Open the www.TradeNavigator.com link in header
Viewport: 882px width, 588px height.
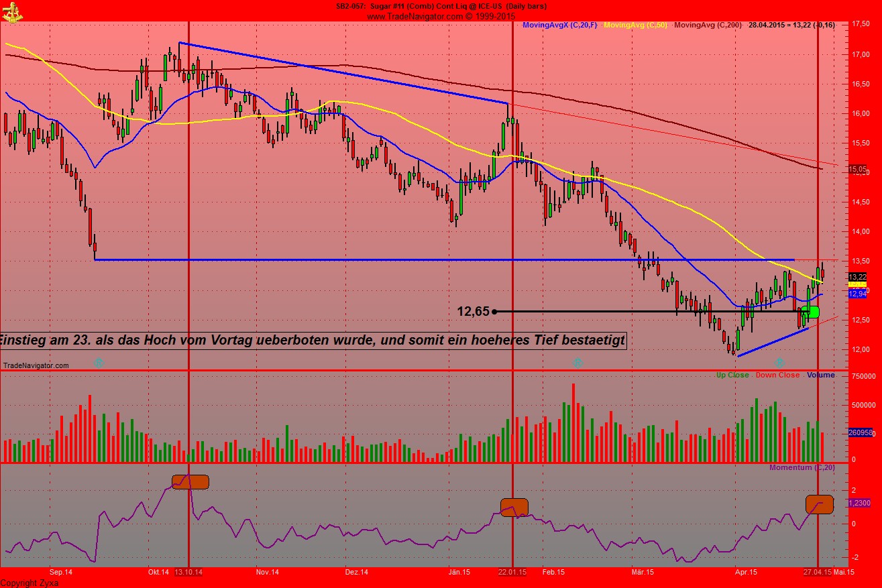coord(415,16)
